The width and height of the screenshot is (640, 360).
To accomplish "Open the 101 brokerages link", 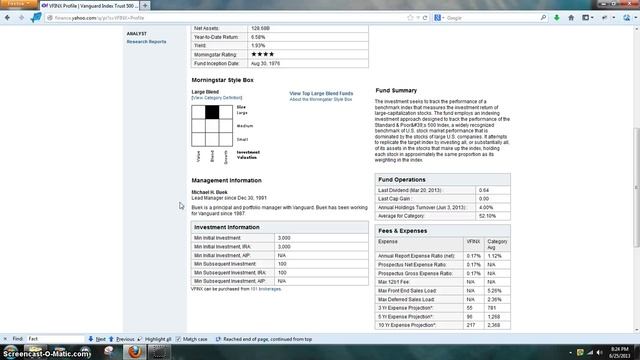I will pyautogui.click(x=266, y=289).
